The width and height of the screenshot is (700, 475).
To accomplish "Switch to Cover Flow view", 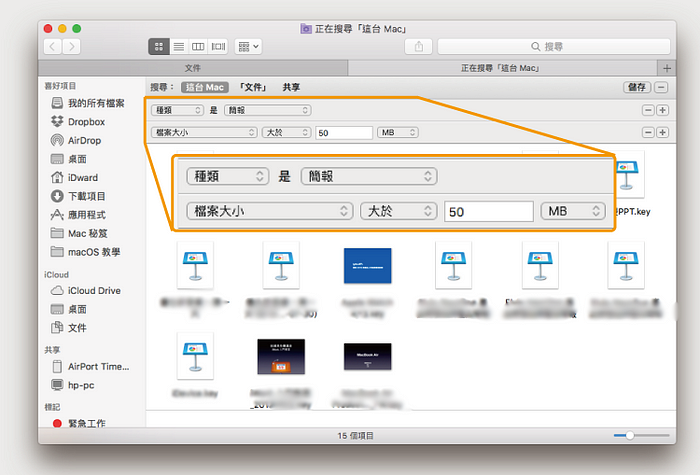I will (218, 46).
